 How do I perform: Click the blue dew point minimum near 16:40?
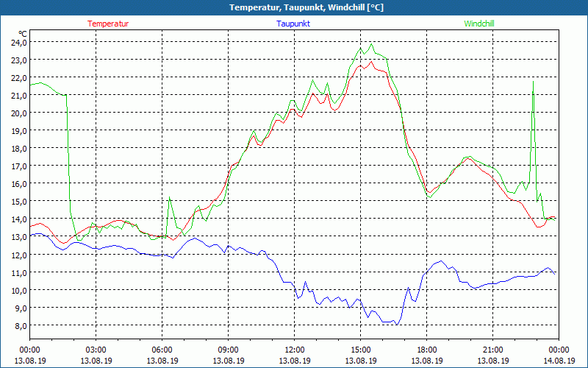(x=397, y=325)
